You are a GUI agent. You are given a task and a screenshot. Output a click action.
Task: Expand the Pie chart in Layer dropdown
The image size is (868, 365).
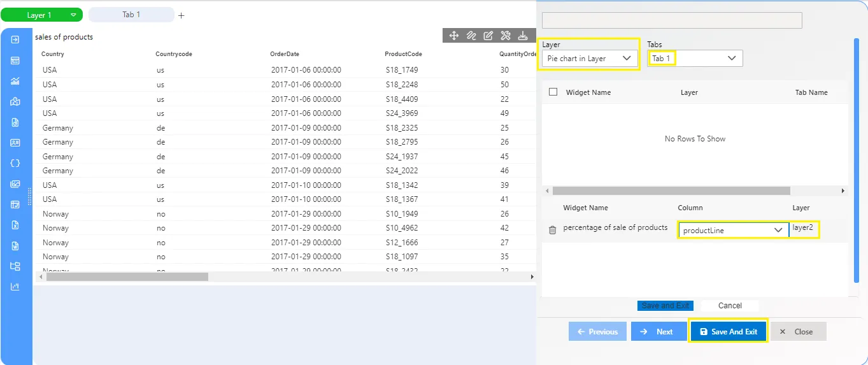(589, 59)
